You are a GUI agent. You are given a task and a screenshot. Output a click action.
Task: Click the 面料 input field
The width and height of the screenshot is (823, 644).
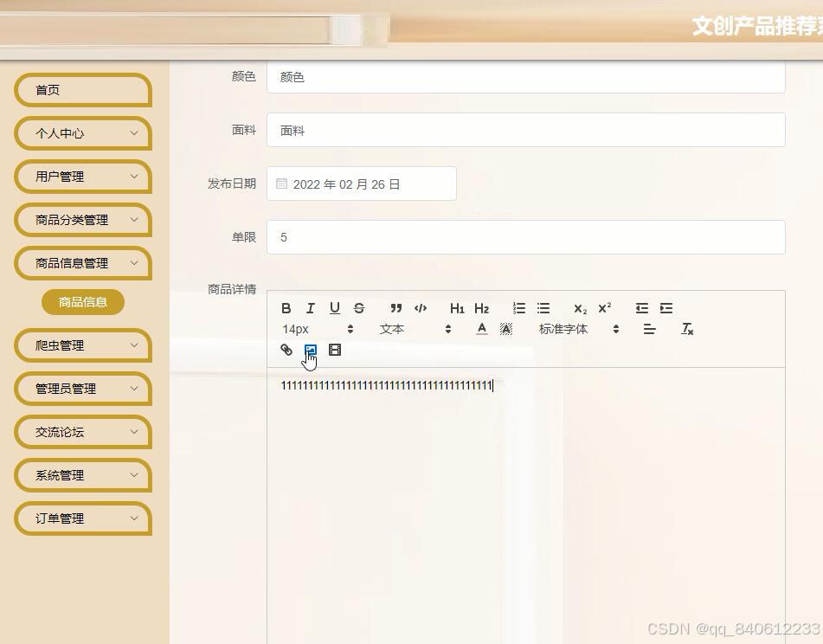[526, 130]
